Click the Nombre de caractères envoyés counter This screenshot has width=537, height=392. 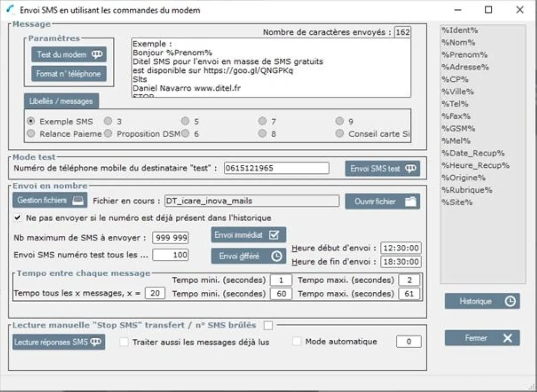[x=402, y=32]
